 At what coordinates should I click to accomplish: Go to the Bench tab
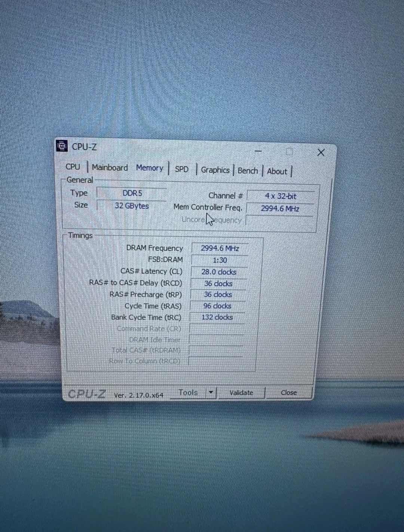(248, 171)
